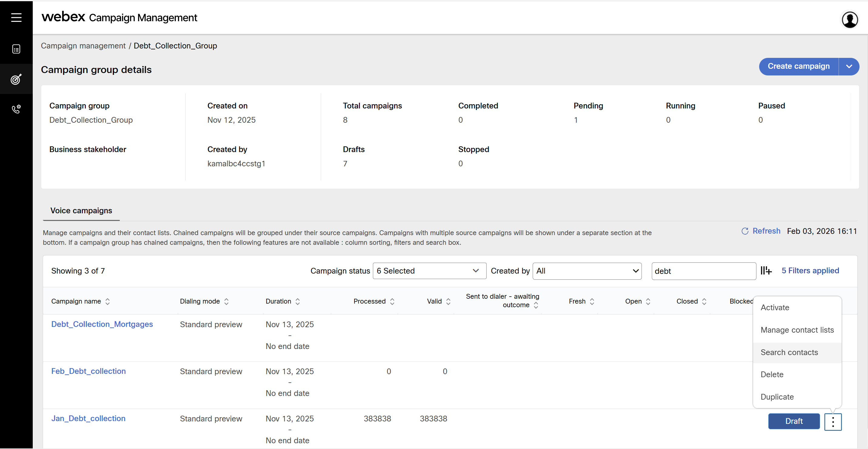Open the campaign target sidebar icon
Image resolution: width=868 pixels, height=449 pixels.
[x=16, y=79]
